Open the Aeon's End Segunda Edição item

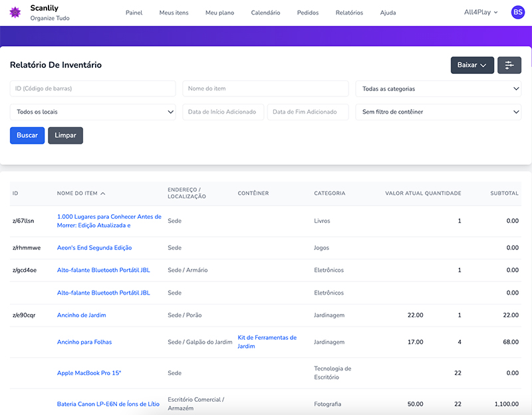point(94,248)
